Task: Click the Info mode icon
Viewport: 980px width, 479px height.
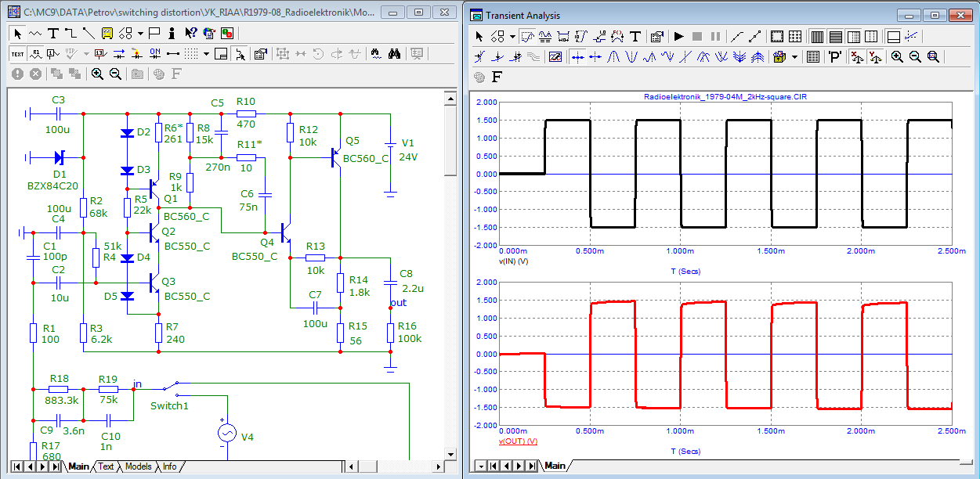Action: tap(172, 34)
